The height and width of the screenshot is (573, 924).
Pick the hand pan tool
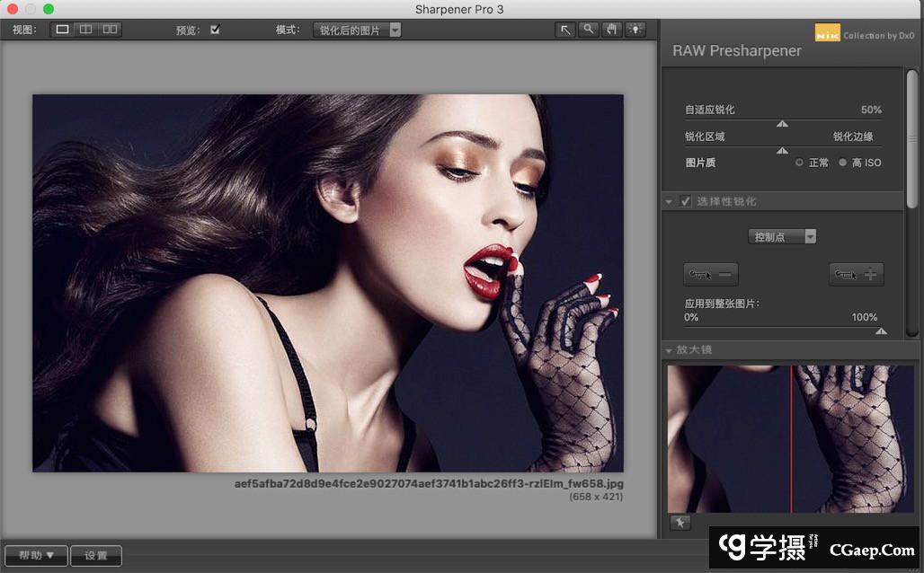coord(612,30)
